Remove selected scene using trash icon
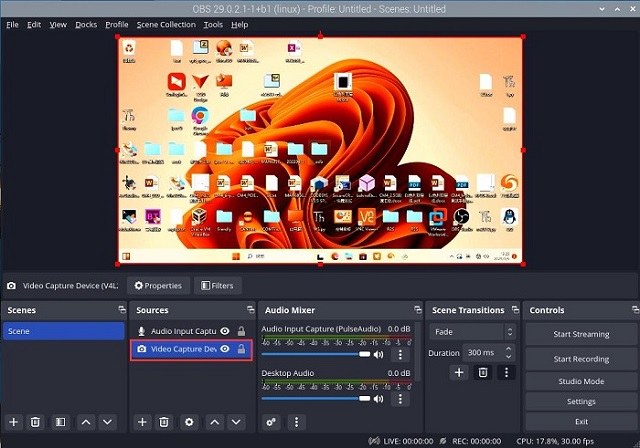The width and height of the screenshot is (640, 448). click(x=35, y=422)
